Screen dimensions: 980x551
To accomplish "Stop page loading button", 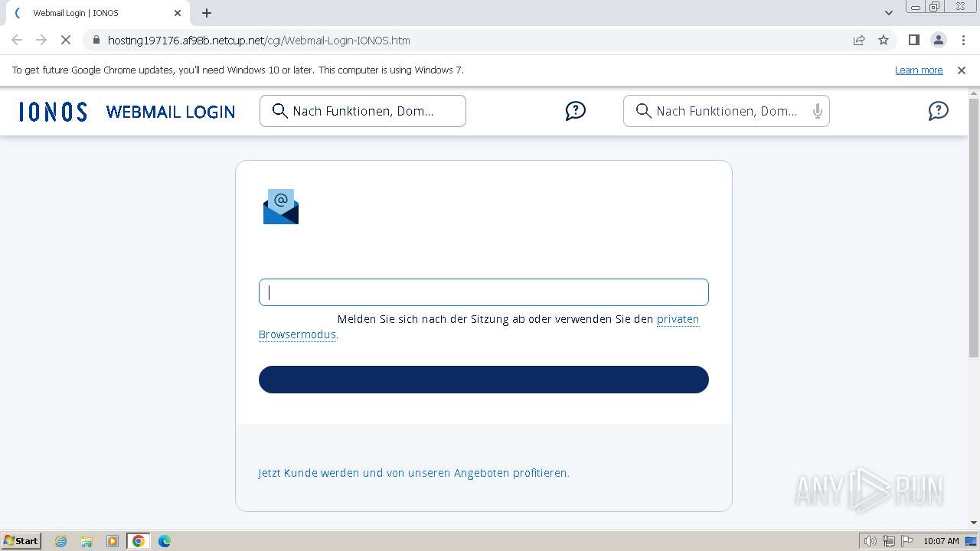I will click(66, 41).
